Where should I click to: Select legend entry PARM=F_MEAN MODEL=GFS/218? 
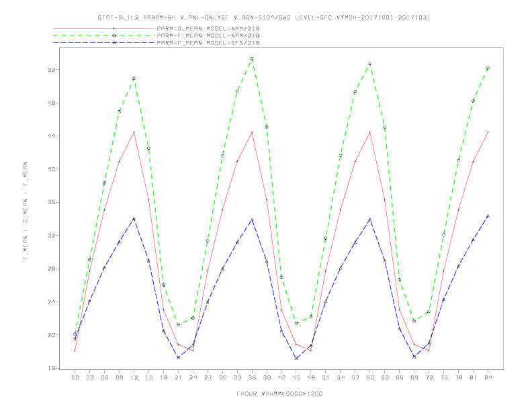click(x=208, y=43)
